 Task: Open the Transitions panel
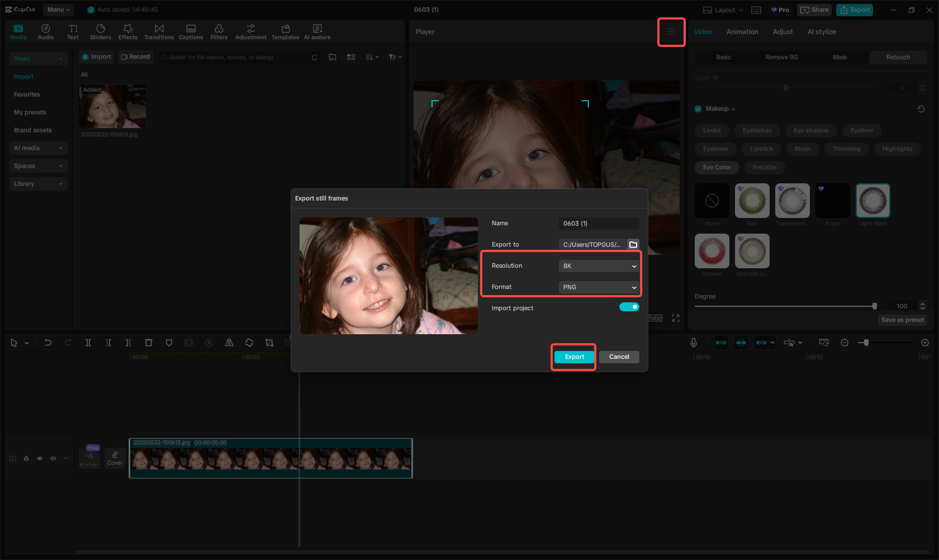[x=159, y=31]
